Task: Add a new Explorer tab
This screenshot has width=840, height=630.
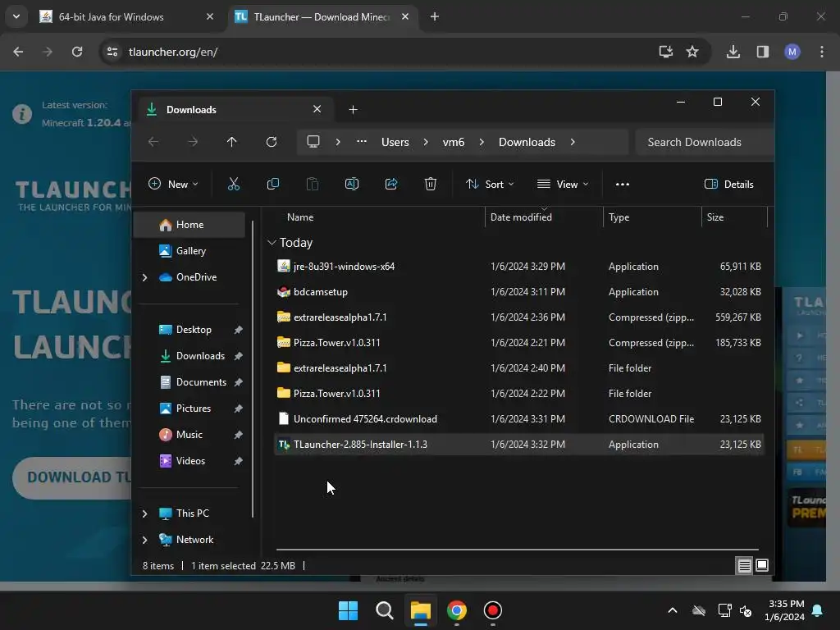Action: (x=353, y=109)
